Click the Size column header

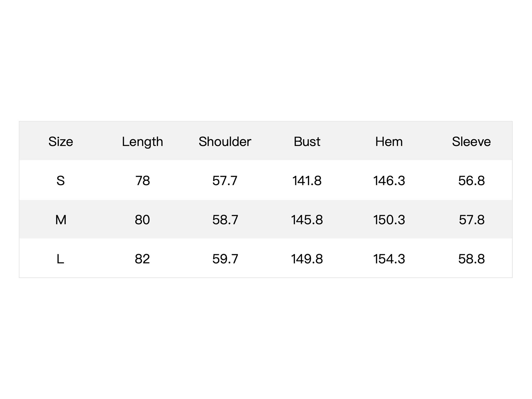[x=61, y=142]
